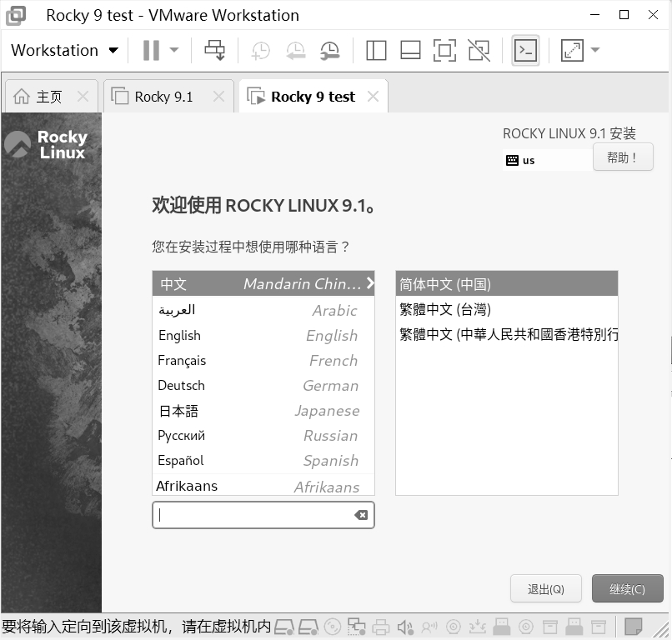The image size is (672, 640).
Task: Open the snapshot manager wrench-clock icon
Action: pyautogui.click(x=330, y=50)
